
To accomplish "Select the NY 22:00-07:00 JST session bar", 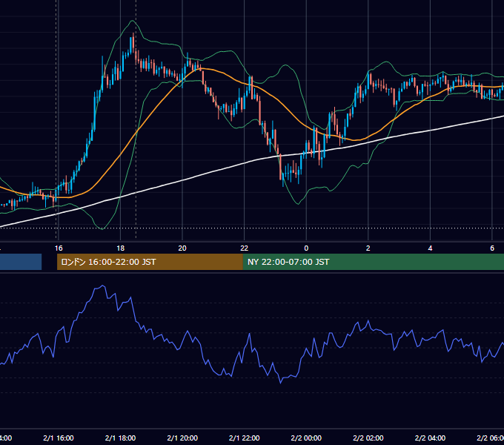I will 373,262.
